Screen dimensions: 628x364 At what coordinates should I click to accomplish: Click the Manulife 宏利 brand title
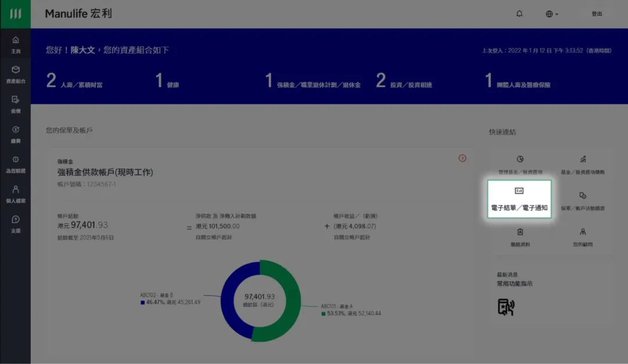[78, 13]
